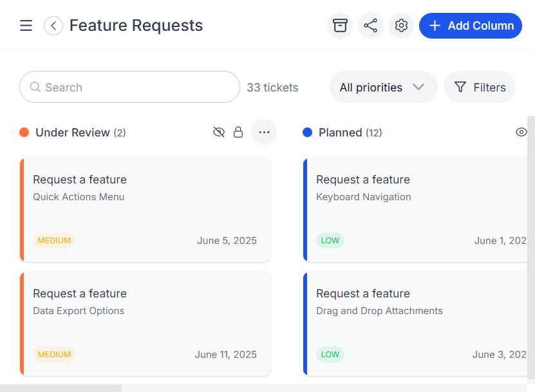Toggle Planned column visibility eye icon
Image resolution: width=535 pixels, height=392 pixels.
pyautogui.click(x=521, y=133)
